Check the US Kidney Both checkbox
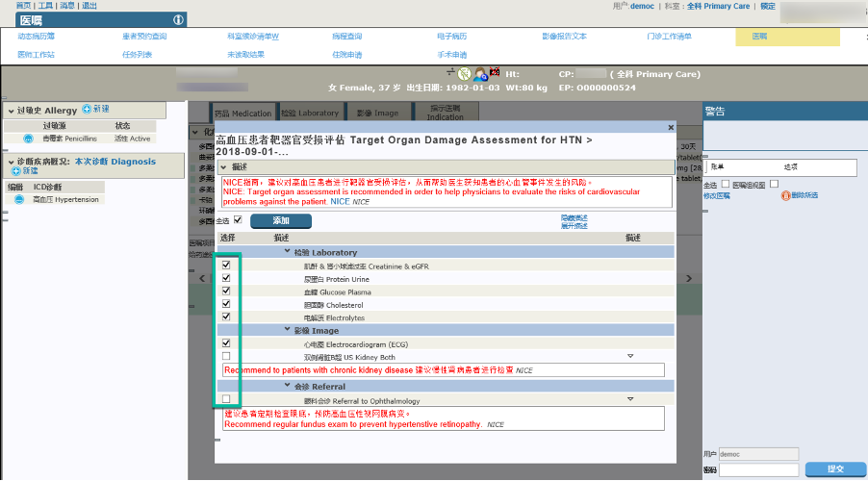Image resolution: width=868 pixels, height=481 pixels. [226, 356]
